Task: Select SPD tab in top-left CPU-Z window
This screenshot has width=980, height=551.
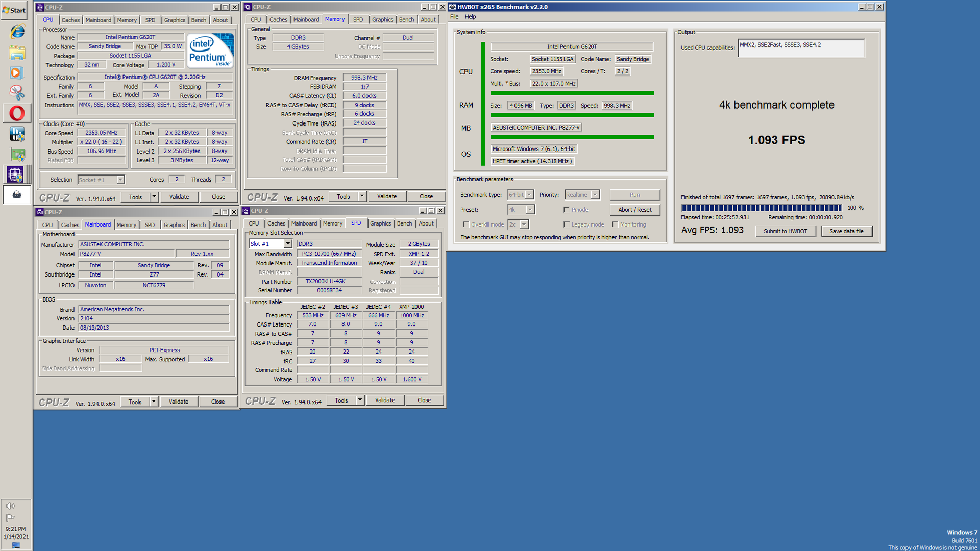Action: (x=150, y=20)
